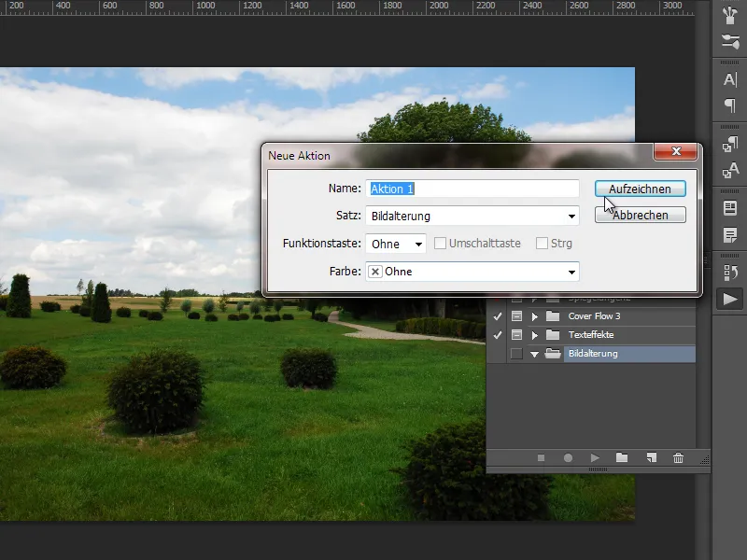Click the play selection triangle in Actions panel
The width and height of the screenshot is (747, 560).
coord(595,457)
